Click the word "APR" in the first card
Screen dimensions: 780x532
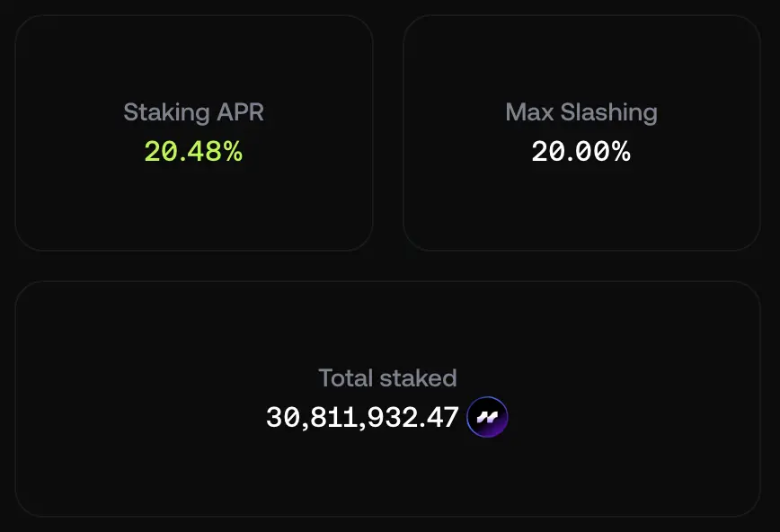240,112
